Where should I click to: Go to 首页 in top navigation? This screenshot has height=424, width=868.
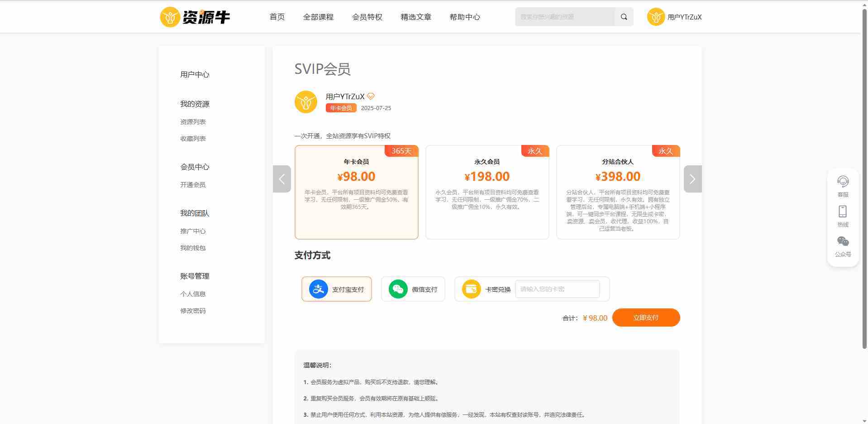277,17
